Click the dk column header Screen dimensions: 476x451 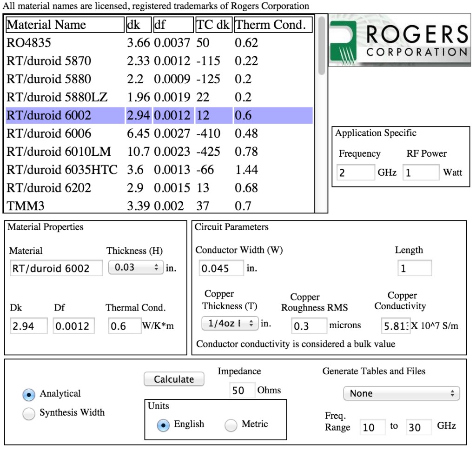click(x=139, y=25)
